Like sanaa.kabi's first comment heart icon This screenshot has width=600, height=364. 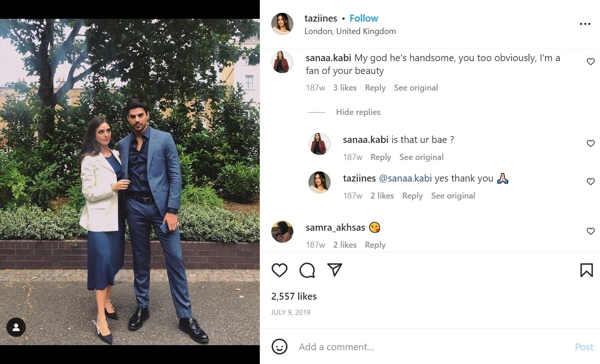pyautogui.click(x=590, y=61)
